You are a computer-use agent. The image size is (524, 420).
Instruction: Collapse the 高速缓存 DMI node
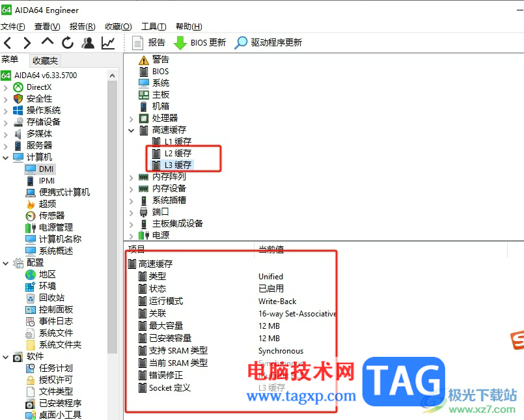[131, 130]
